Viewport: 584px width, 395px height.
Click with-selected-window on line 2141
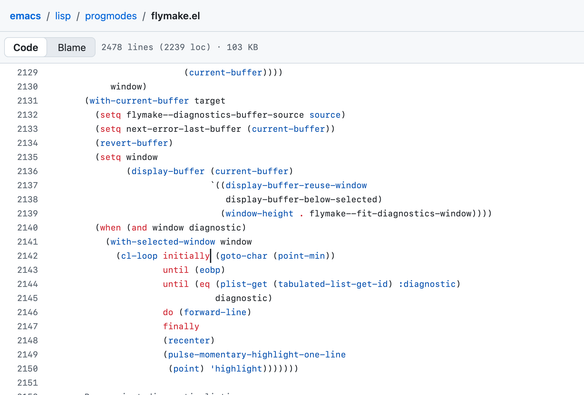[x=163, y=242]
